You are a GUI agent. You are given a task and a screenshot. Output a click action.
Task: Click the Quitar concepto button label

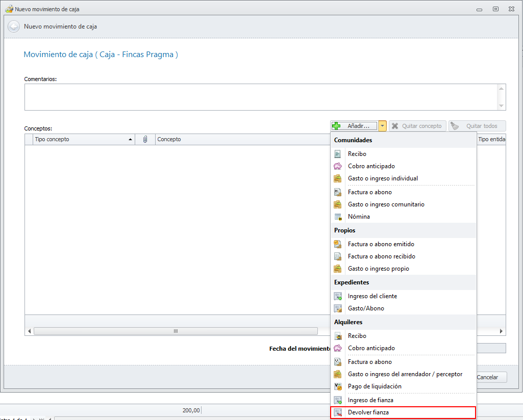click(x=421, y=126)
